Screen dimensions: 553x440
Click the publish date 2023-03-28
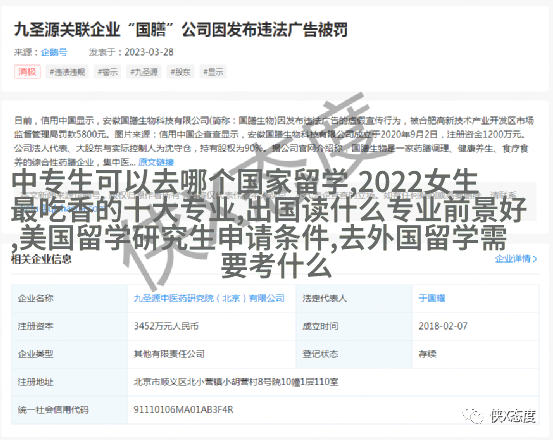(x=149, y=52)
